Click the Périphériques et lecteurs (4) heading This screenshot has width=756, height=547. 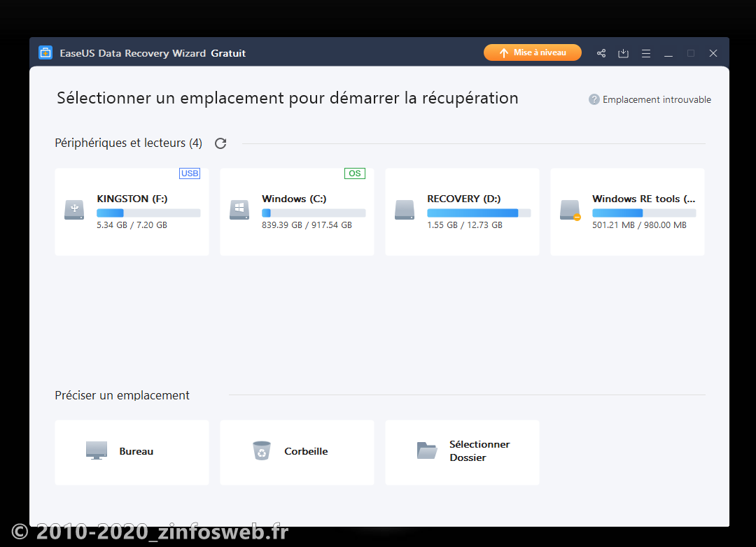(x=128, y=143)
